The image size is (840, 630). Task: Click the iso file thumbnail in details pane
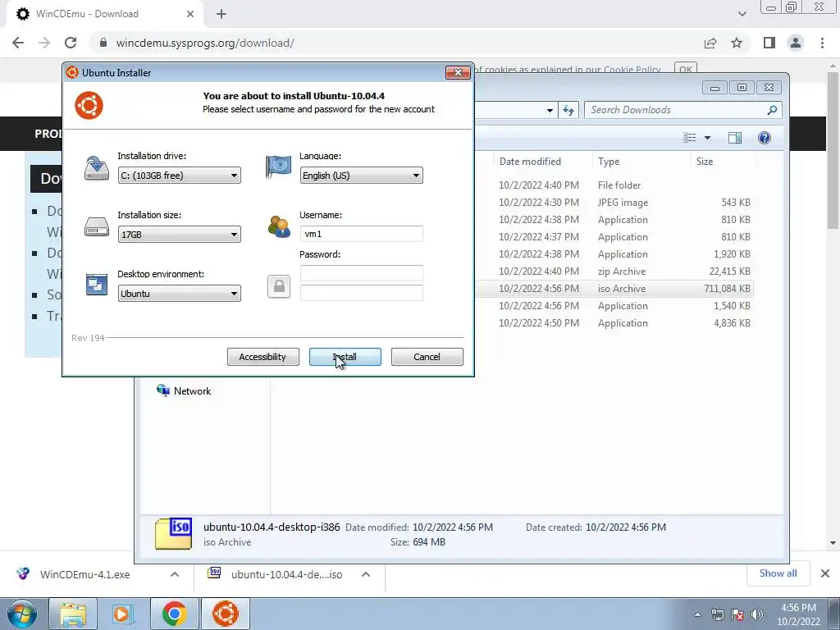click(173, 533)
